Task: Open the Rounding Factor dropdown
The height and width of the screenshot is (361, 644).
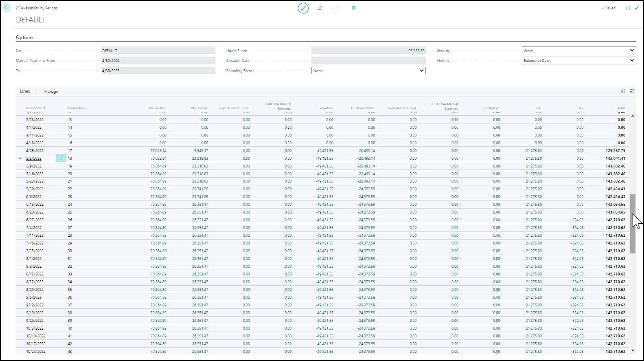Action: pyautogui.click(x=368, y=70)
